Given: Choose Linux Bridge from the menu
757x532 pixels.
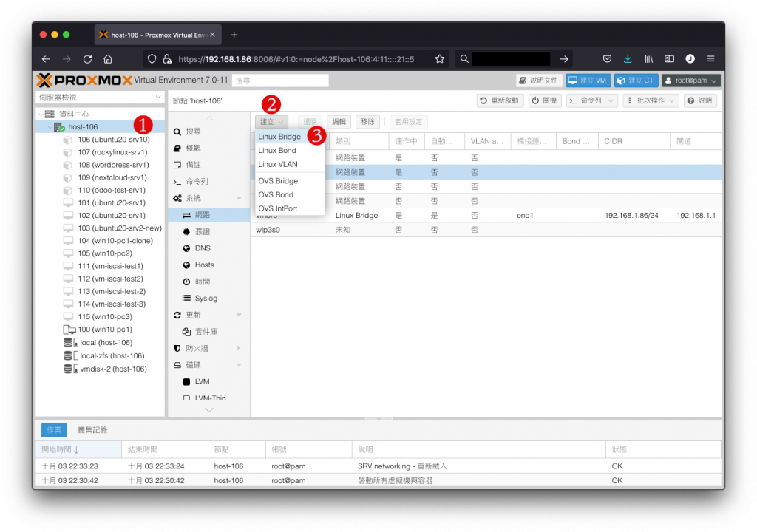Looking at the screenshot, I should [x=289, y=137].
